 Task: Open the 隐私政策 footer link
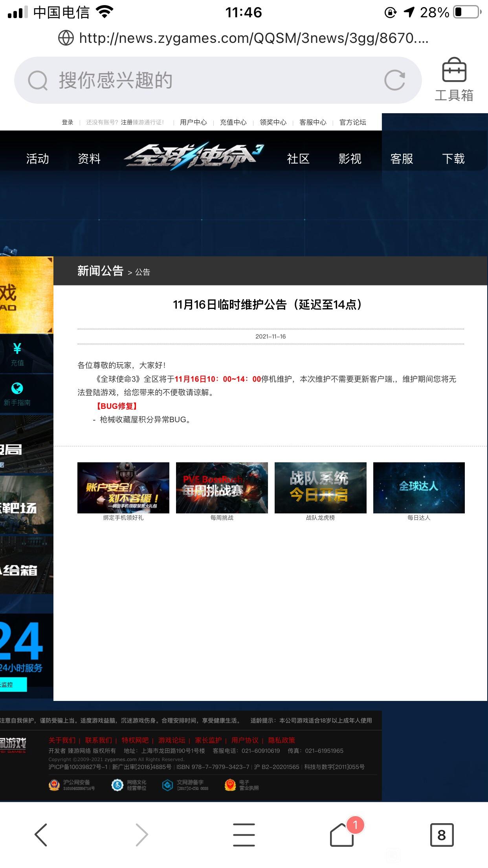pos(282,740)
